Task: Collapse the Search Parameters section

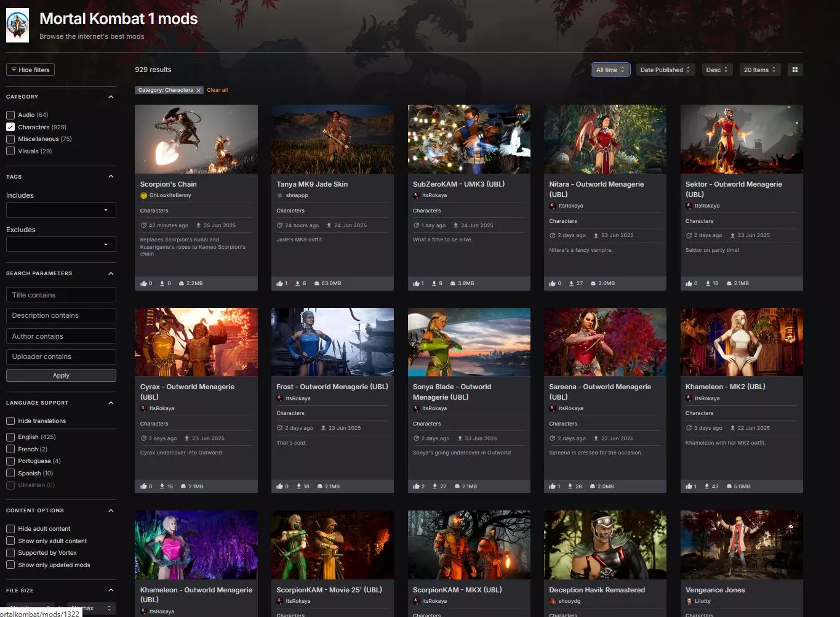Action: pyautogui.click(x=111, y=273)
